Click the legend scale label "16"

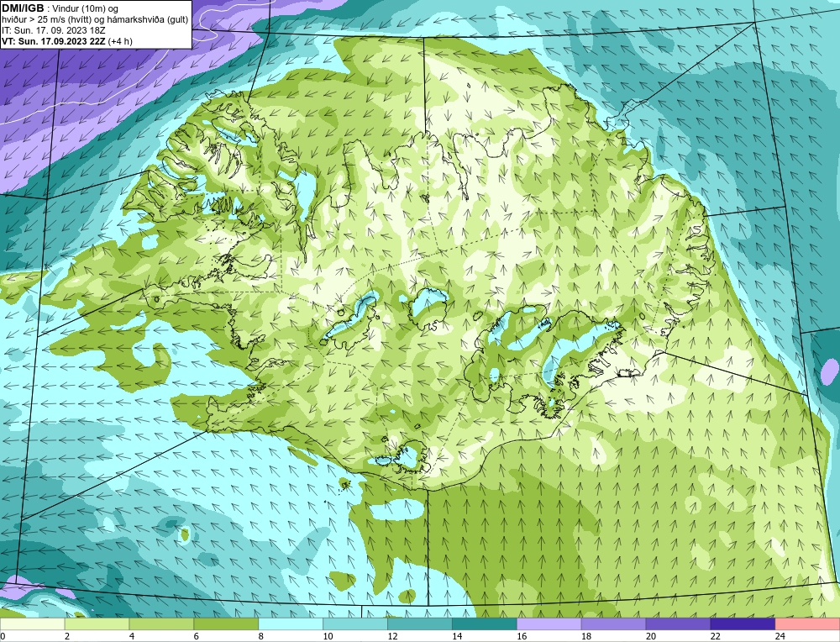coord(522,636)
